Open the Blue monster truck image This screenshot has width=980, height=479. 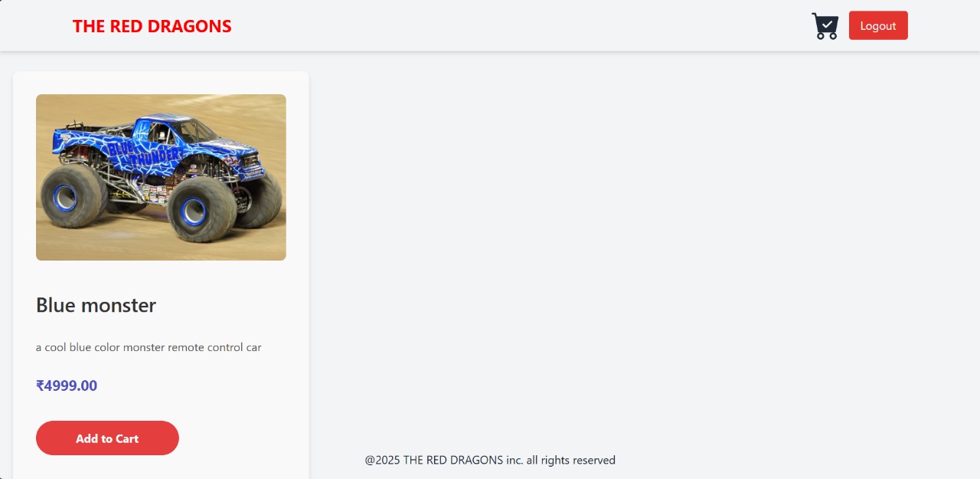(161, 177)
